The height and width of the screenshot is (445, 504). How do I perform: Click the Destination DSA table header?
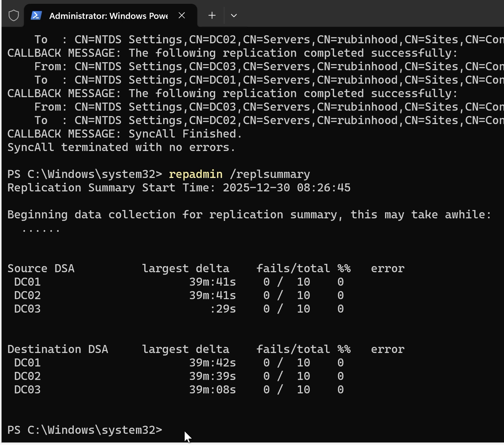(58, 349)
